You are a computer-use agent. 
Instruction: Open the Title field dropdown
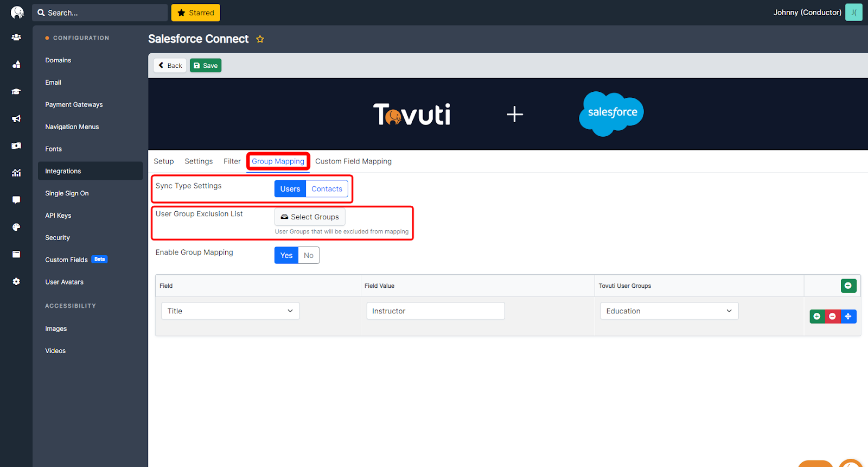click(231, 311)
